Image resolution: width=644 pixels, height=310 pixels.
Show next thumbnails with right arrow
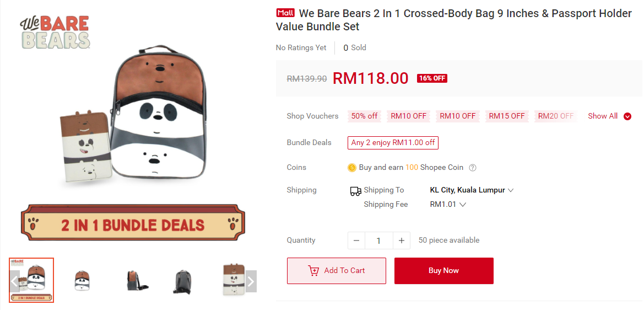click(x=251, y=281)
